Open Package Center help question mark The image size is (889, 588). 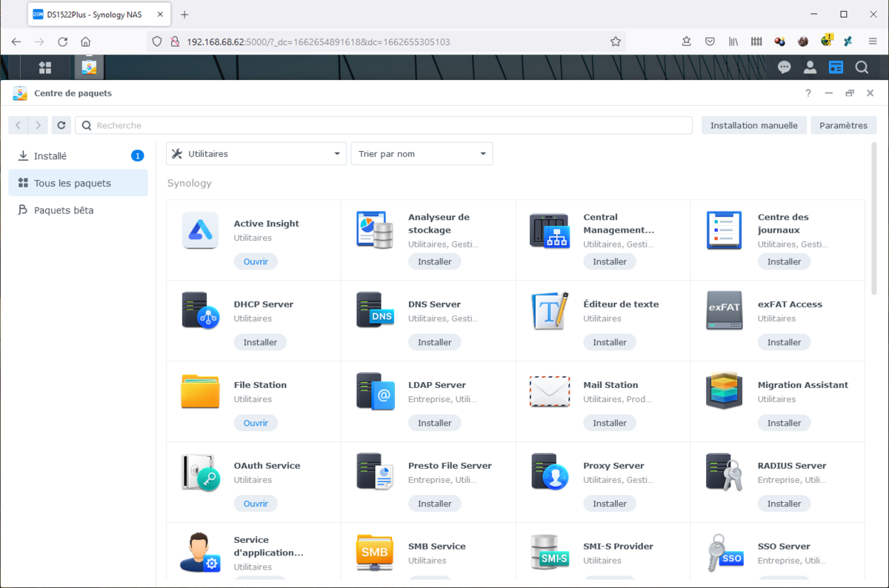pyautogui.click(x=808, y=93)
